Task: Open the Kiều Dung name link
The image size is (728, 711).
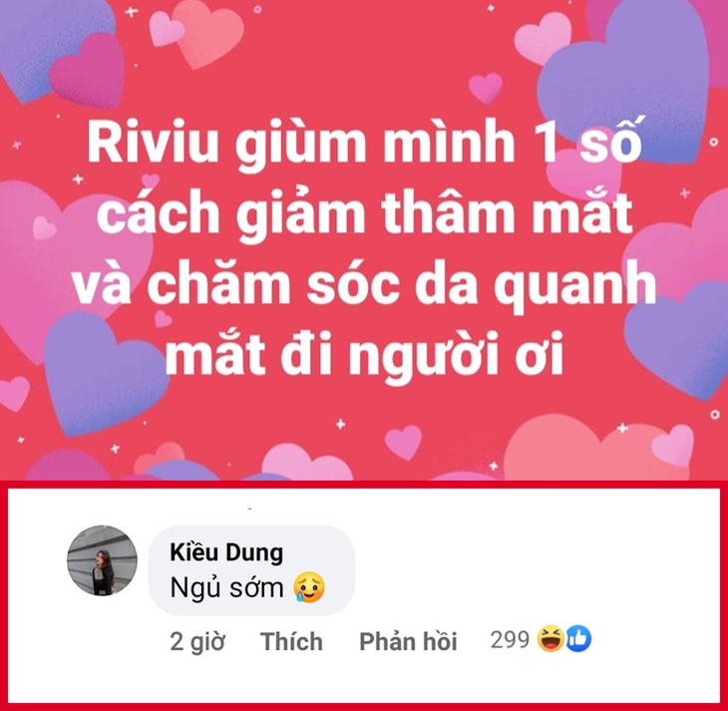Action: click(x=226, y=552)
